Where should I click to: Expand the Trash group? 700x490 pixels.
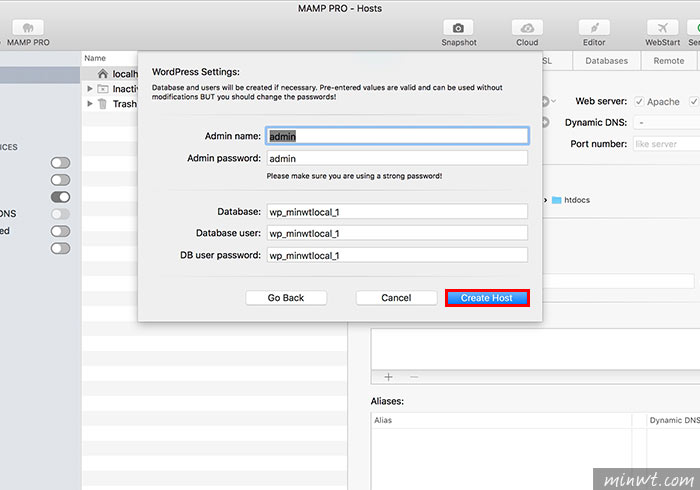[x=90, y=104]
